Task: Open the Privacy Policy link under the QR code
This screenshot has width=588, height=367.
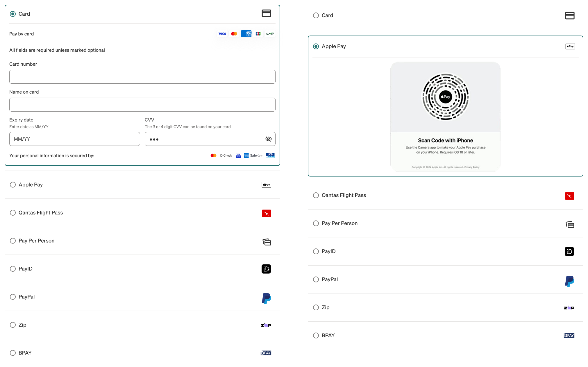Action: (472, 167)
